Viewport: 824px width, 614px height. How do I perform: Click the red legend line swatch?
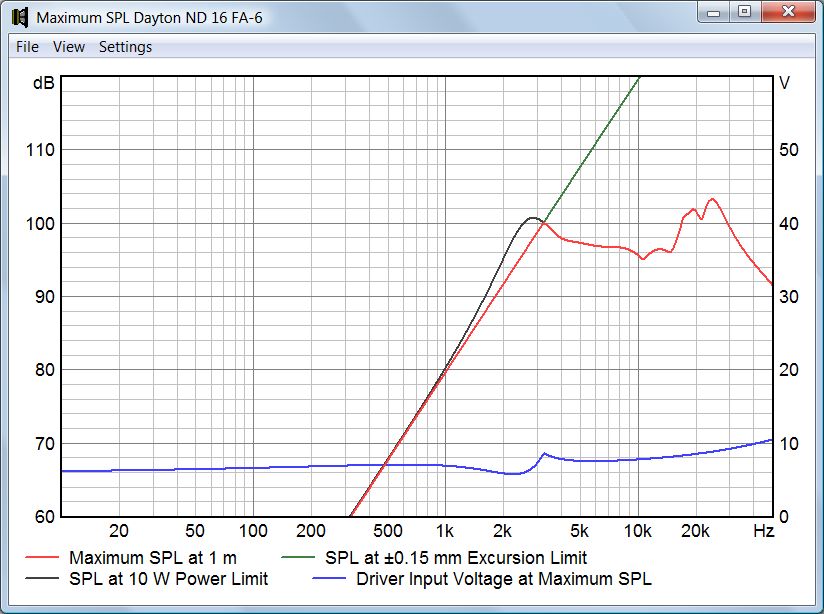[42, 557]
